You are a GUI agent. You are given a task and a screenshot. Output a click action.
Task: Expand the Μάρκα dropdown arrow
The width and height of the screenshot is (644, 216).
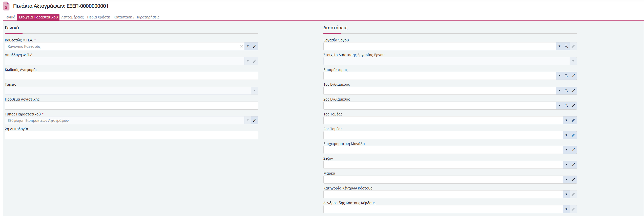(x=566, y=180)
